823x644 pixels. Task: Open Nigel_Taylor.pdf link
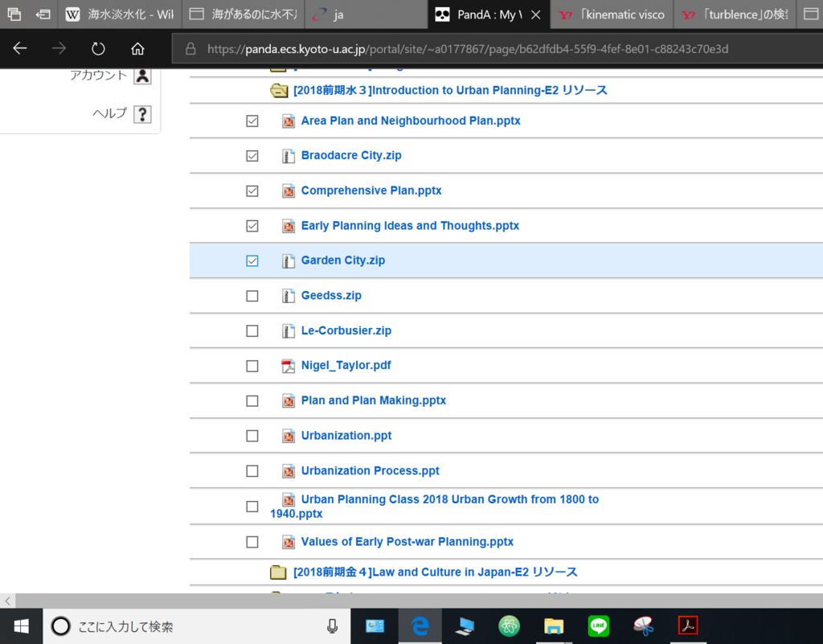coord(346,365)
